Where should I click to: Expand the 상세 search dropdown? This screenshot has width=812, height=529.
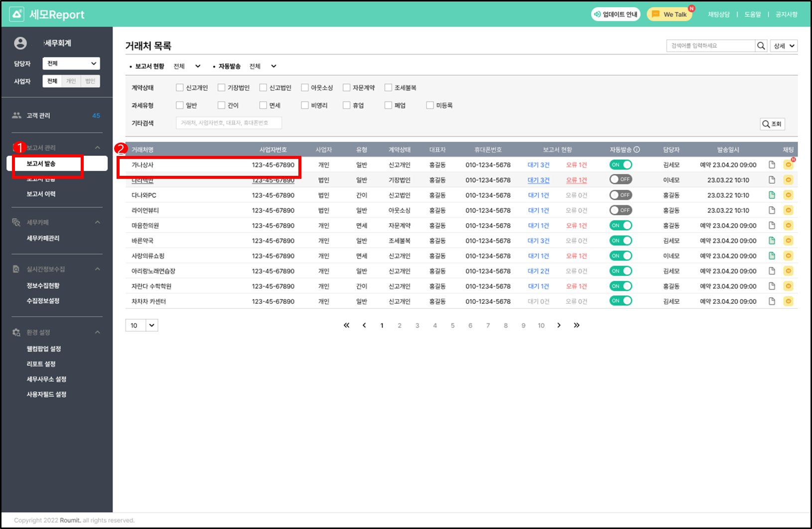(784, 46)
